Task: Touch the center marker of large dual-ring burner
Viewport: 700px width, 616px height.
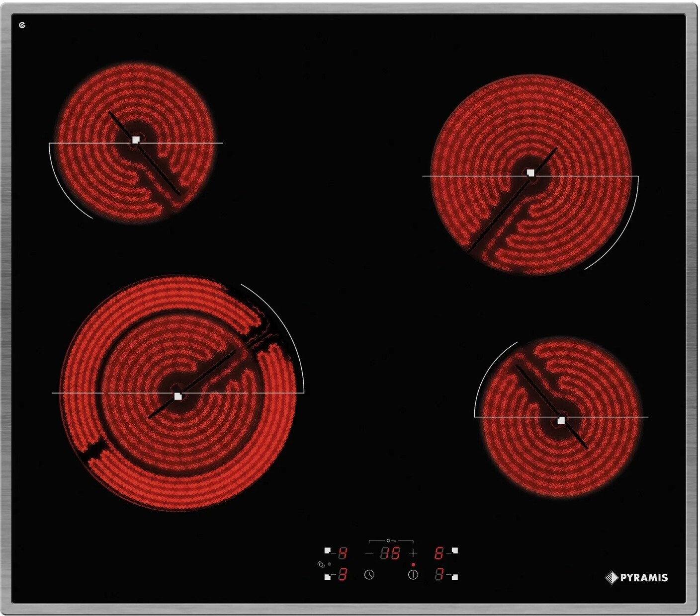Action: coord(178,396)
